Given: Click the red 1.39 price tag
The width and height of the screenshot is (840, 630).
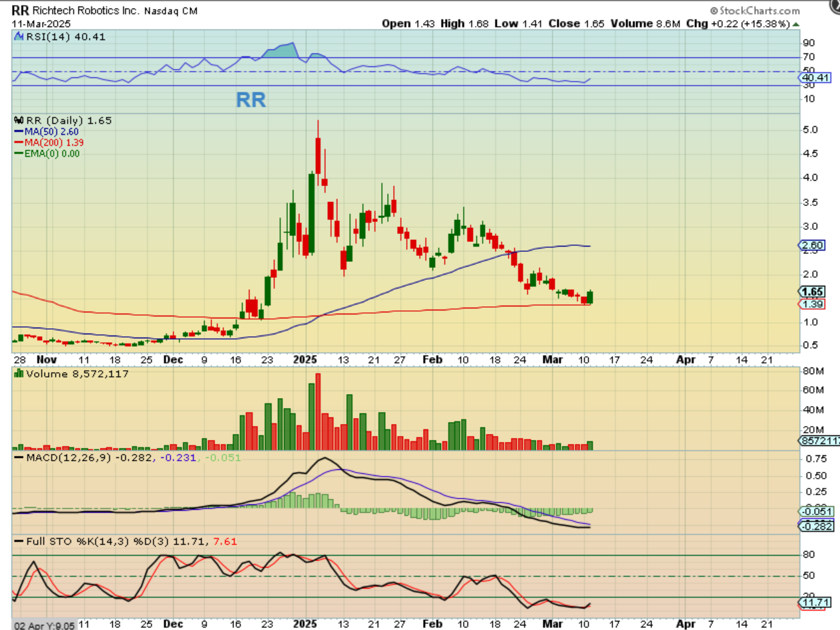Looking at the screenshot, I should click(811, 304).
